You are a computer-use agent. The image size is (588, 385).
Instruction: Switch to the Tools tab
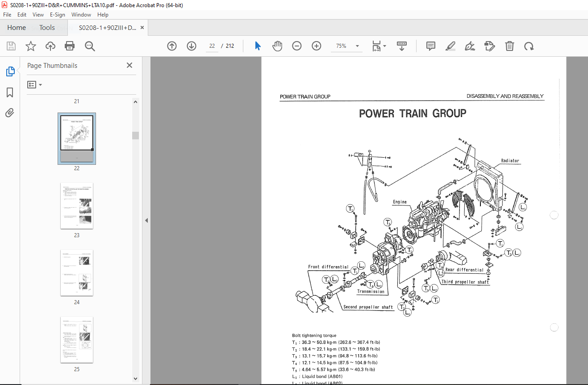click(x=47, y=28)
